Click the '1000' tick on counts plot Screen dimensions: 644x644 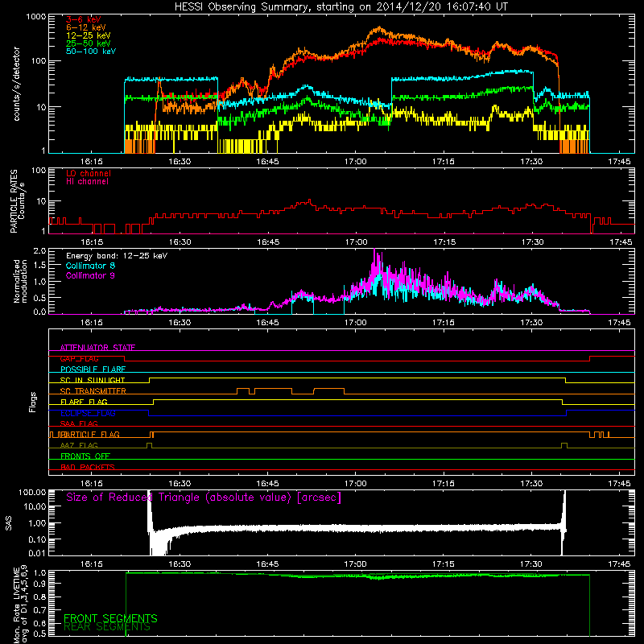[35, 17]
